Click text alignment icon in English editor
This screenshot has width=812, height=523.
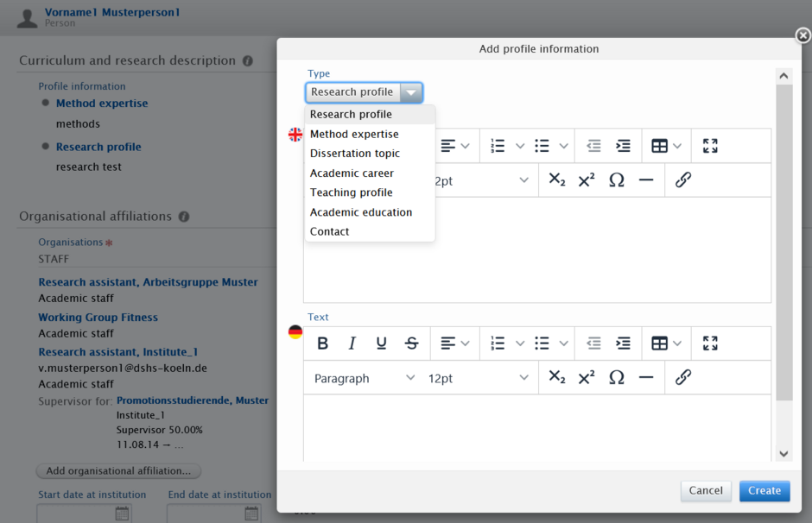coord(448,146)
